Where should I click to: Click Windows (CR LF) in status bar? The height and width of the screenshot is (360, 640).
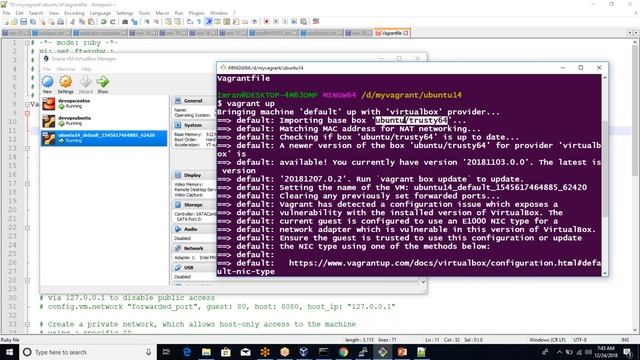547,340
